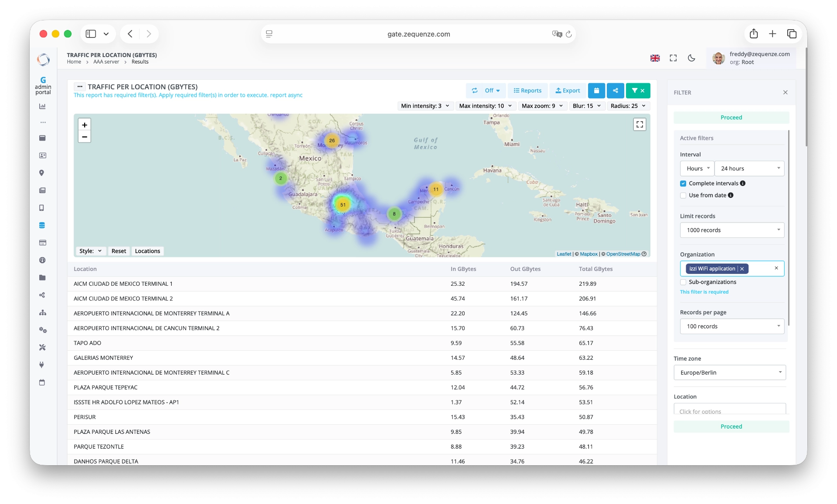Click the share icon button next to Export

(615, 91)
